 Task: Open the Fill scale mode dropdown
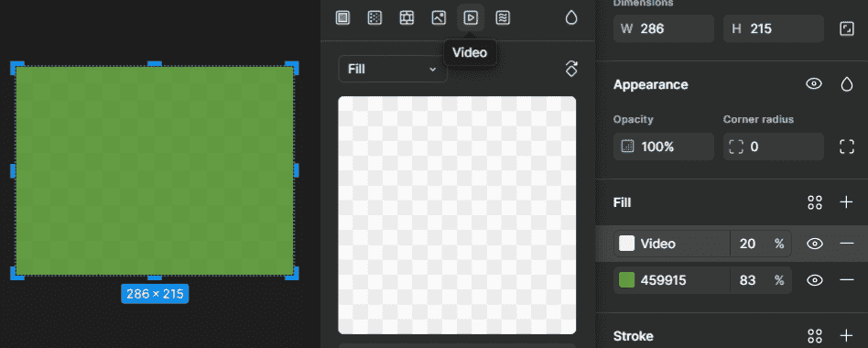[393, 70]
